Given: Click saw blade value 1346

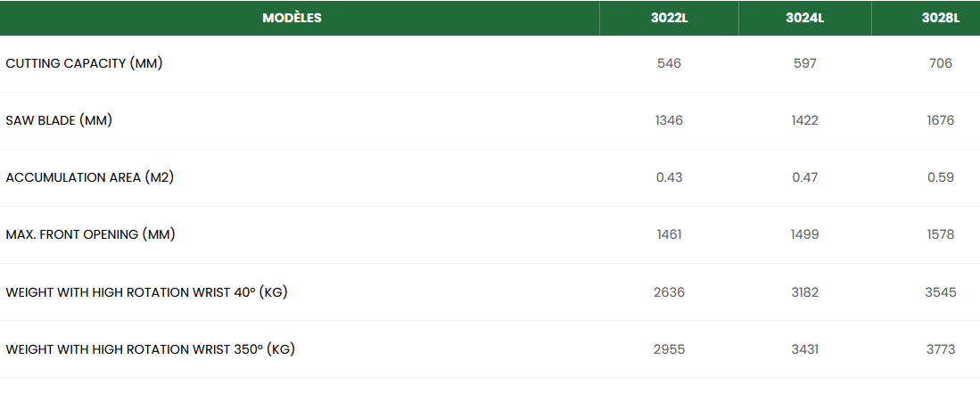Looking at the screenshot, I should click(669, 120).
